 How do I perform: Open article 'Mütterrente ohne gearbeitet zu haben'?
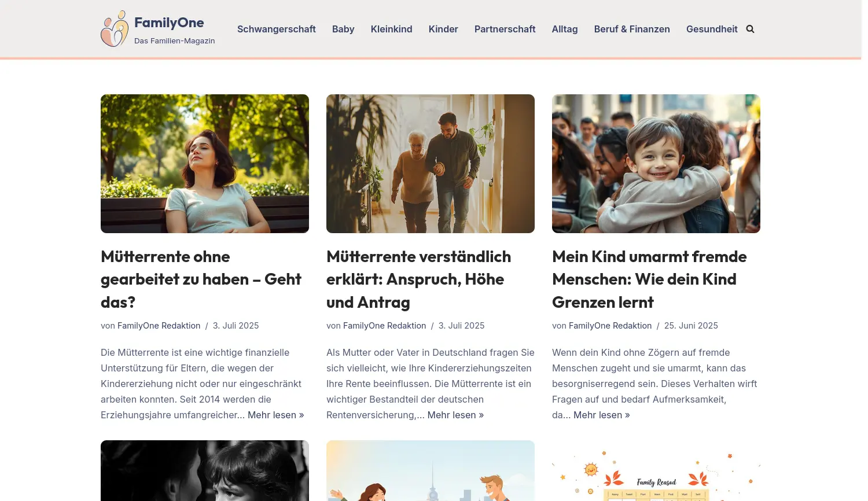201,279
